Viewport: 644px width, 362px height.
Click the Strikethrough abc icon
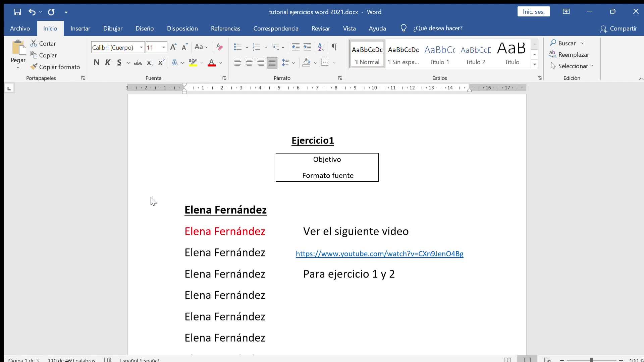138,63
